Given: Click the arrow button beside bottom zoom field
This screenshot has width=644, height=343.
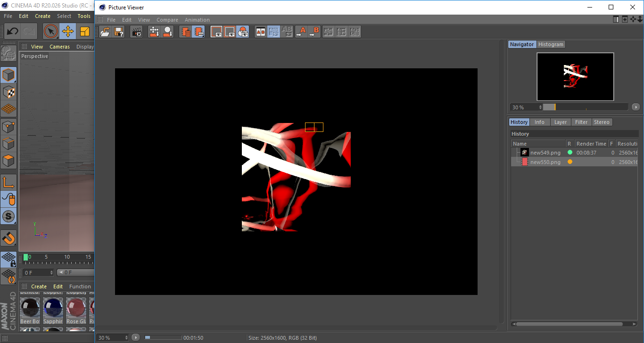Looking at the screenshot, I should pos(136,338).
